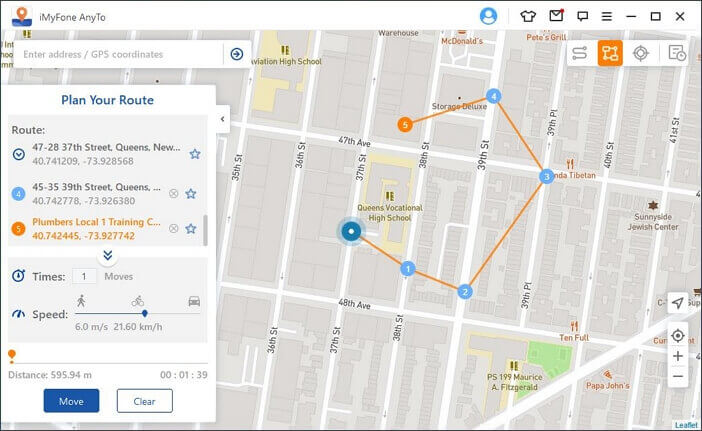702x431 pixels.
Task: Open the skin theme shirt icon
Action: 529,16
